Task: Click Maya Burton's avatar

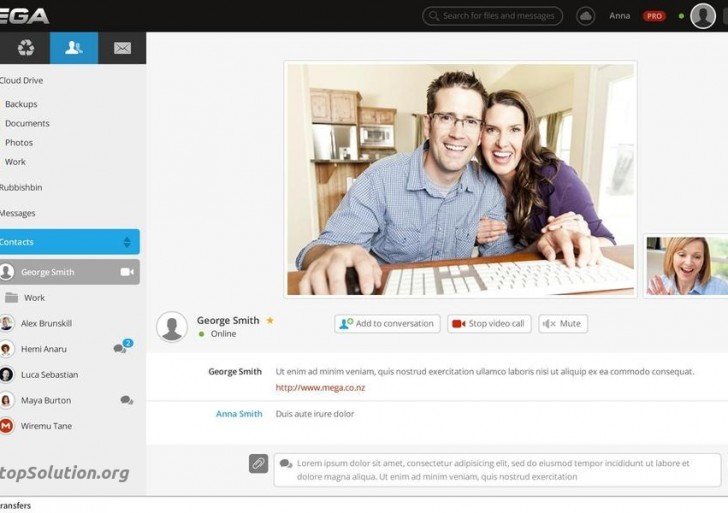Action: coord(6,400)
